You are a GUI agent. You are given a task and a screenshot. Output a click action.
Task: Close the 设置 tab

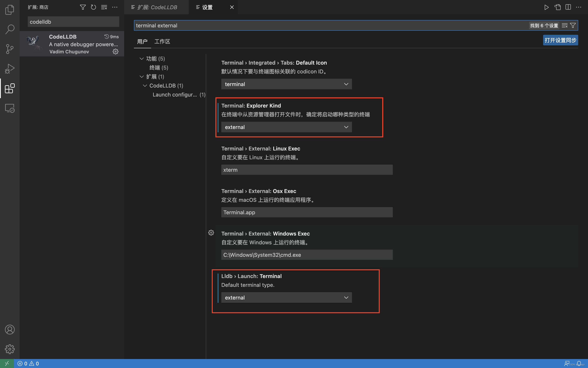pos(232,7)
